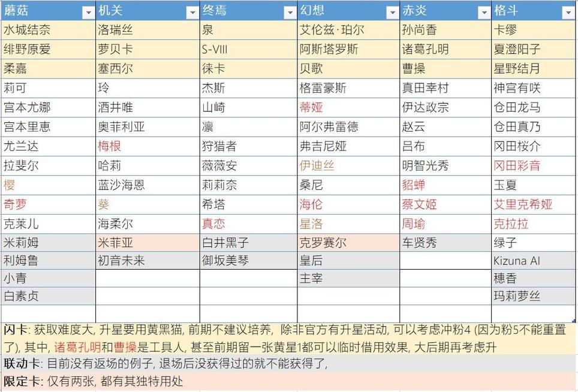Select the cell 孙尚香
This screenshot has width=578, height=392.
[445, 30]
